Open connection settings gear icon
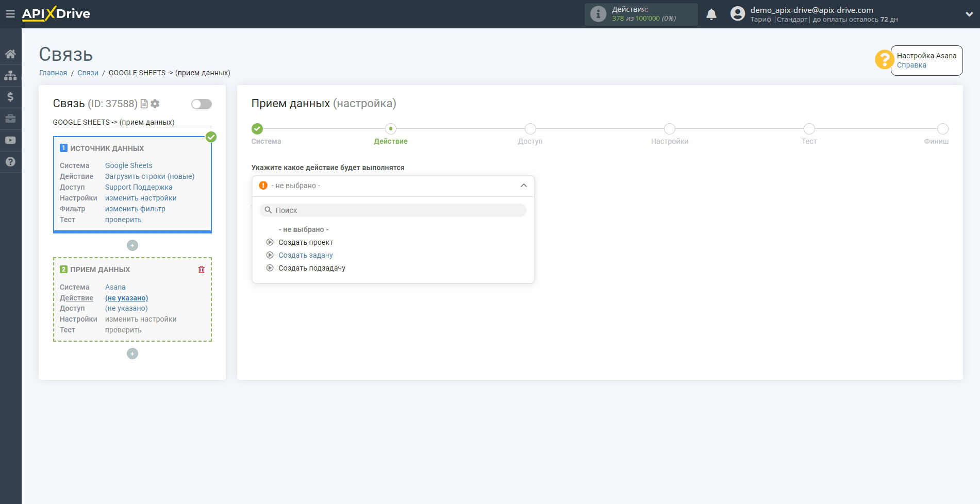 [155, 104]
